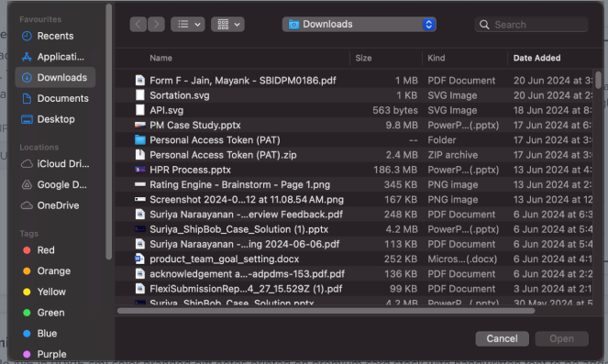Click the thumbnail icon of HPR Process.pptx
The height and width of the screenshot is (364, 608).
pyautogui.click(x=140, y=170)
